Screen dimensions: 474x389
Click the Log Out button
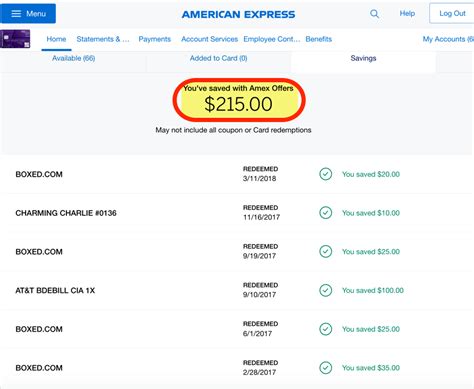click(452, 13)
